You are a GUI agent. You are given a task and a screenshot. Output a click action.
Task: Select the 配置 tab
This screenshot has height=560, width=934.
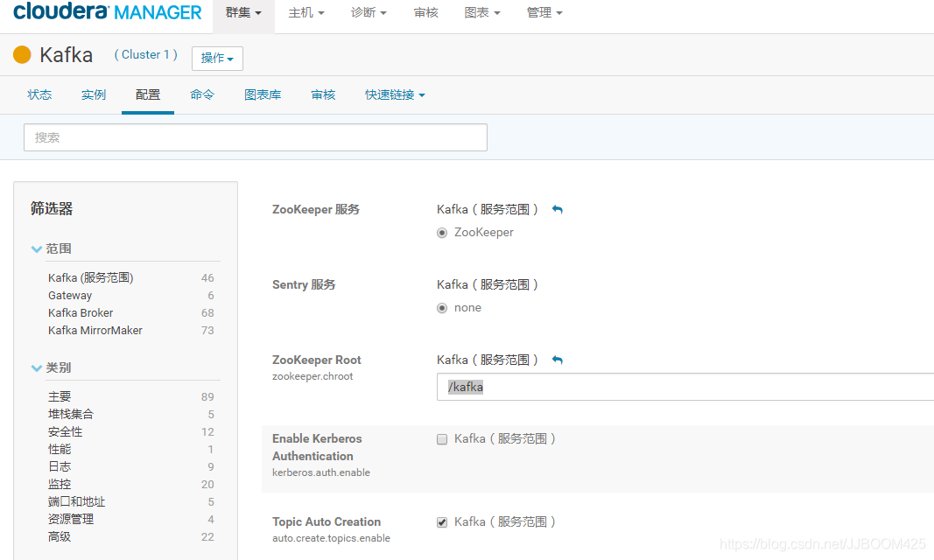pyautogui.click(x=148, y=94)
